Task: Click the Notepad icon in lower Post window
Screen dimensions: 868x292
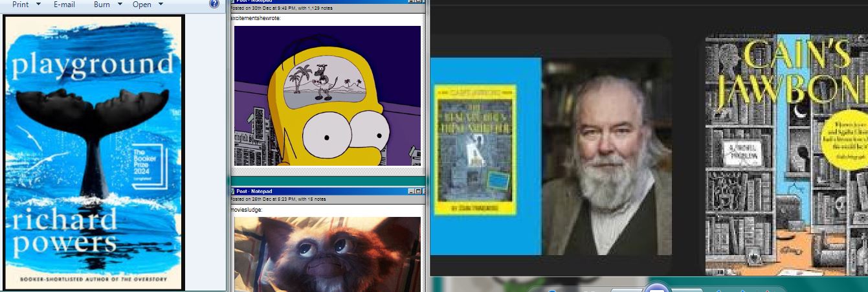Action: pos(234,191)
